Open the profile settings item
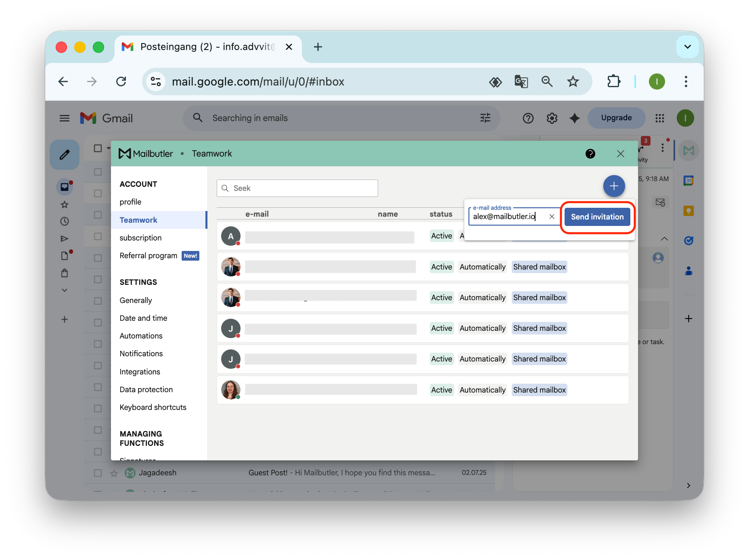The height and width of the screenshot is (560, 749). pyautogui.click(x=130, y=202)
